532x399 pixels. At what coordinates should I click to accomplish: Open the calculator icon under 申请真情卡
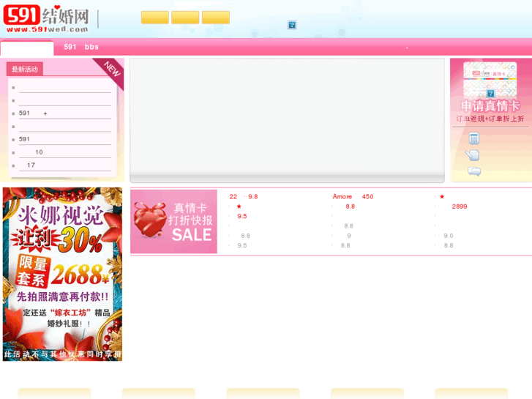(x=474, y=138)
